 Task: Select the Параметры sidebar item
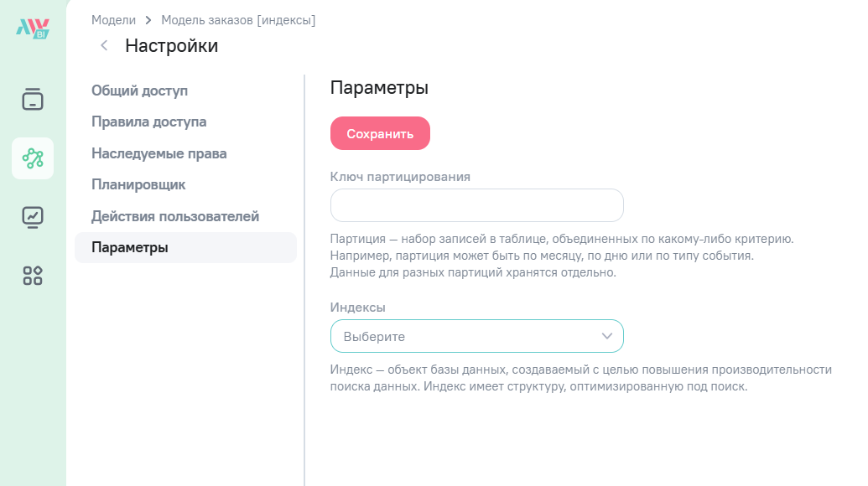pos(185,248)
